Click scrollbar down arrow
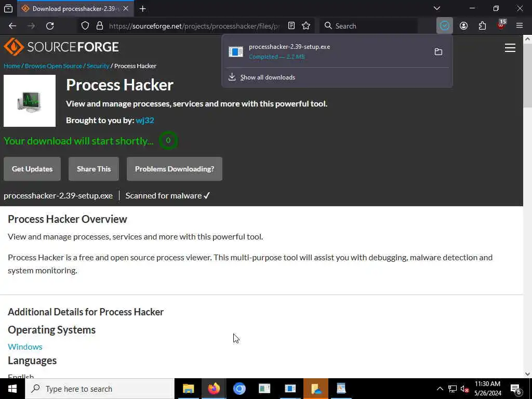Viewport: 532px width, 399px height. (x=528, y=374)
